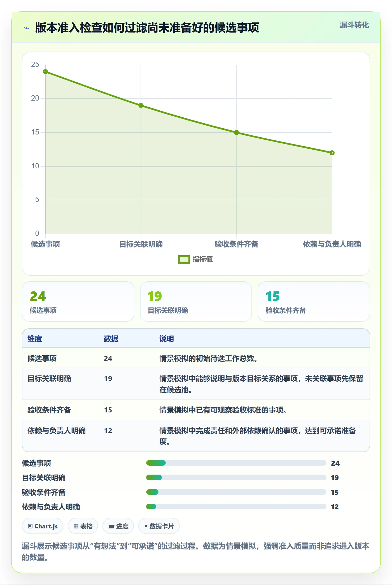Click the 候选事项 progress bar
Screen dimensions: 392x585
(x=236, y=463)
